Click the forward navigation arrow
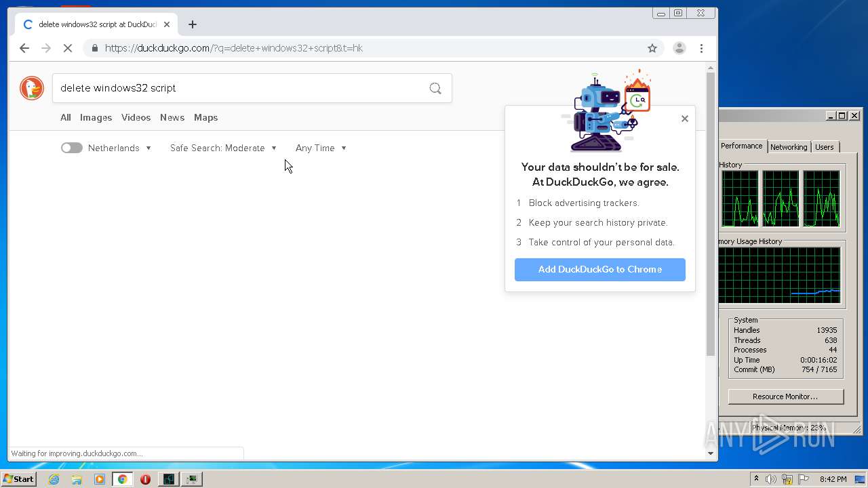This screenshot has width=868, height=488. tap(46, 48)
